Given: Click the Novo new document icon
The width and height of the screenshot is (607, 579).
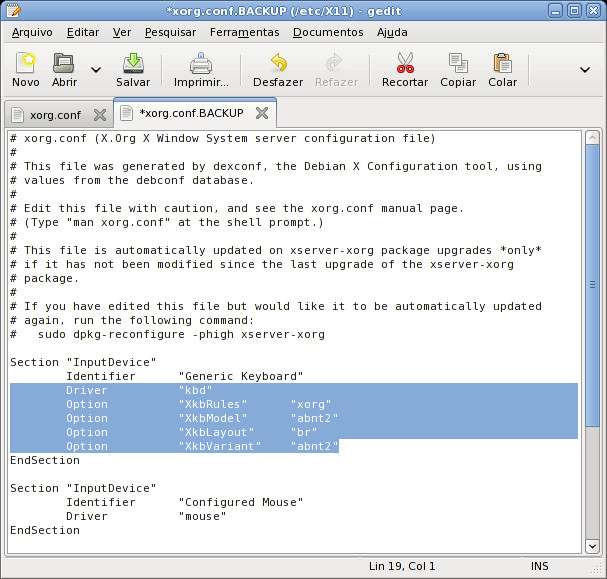Looking at the screenshot, I should pyautogui.click(x=26, y=63).
